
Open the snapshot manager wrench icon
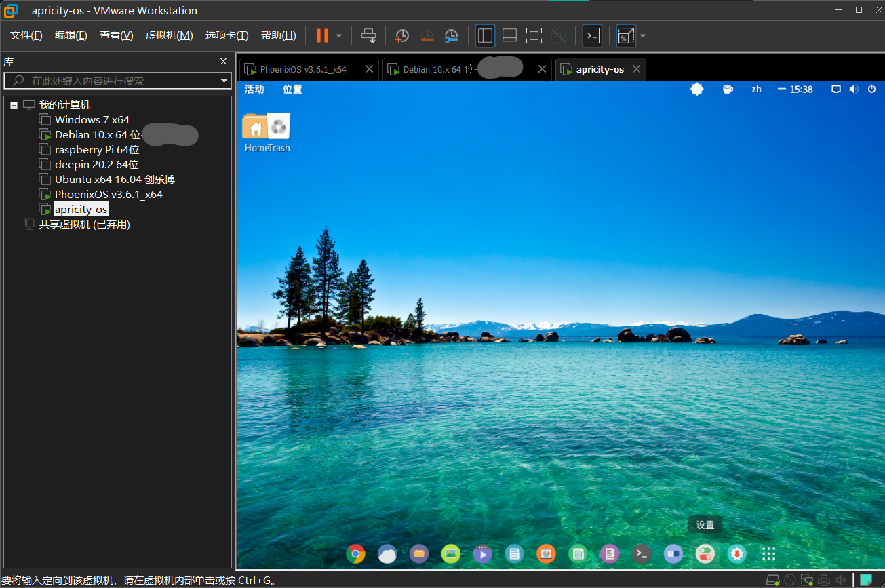(452, 36)
